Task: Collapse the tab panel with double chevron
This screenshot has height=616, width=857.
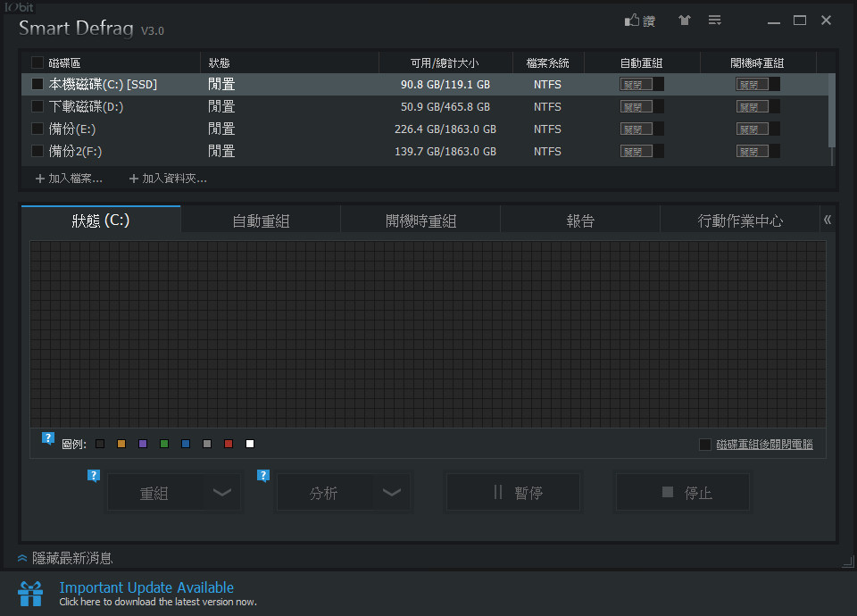Action: [x=828, y=220]
